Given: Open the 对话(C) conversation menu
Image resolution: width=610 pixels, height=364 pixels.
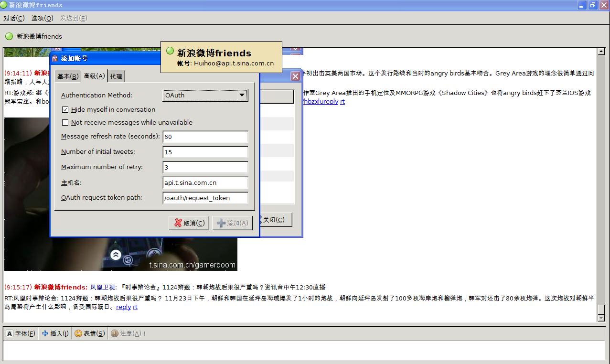Looking at the screenshot, I should point(14,18).
